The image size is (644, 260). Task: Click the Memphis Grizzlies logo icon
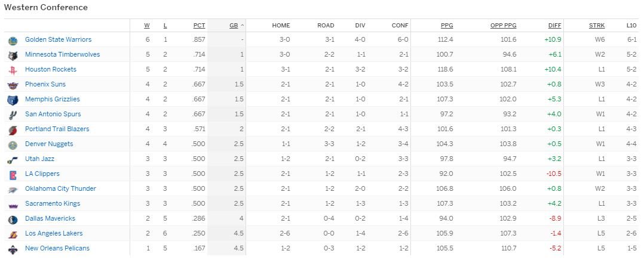pyautogui.click(x=13, y=100)
